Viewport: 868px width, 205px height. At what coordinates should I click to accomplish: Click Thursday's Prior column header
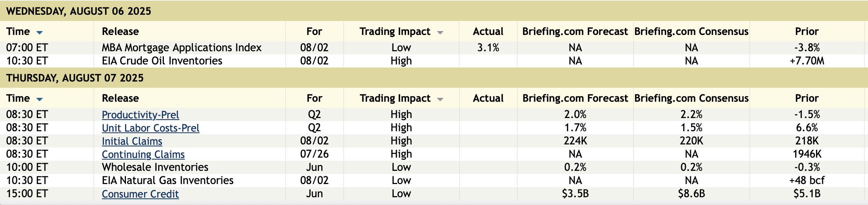[807, 98]
